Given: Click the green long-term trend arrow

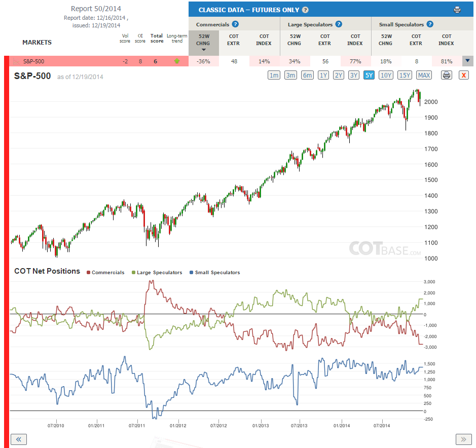Looking at the screenshot, I should coord(177,61).
